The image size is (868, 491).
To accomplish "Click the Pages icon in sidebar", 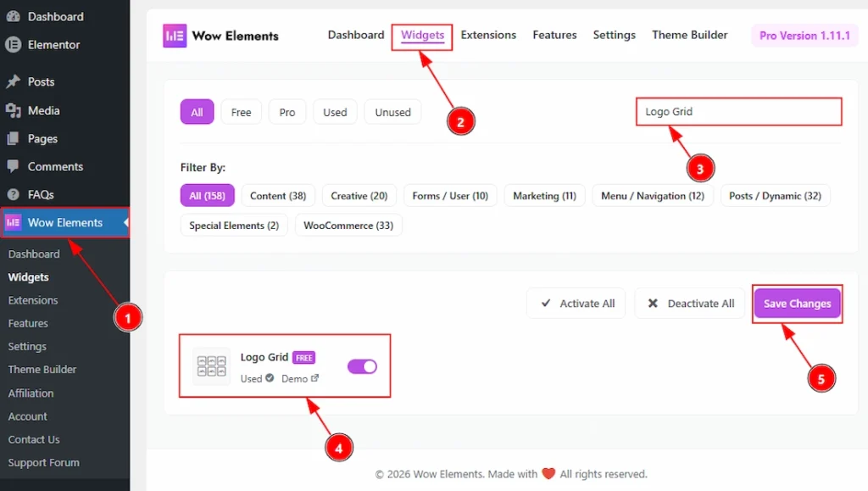I will [13, 138].
